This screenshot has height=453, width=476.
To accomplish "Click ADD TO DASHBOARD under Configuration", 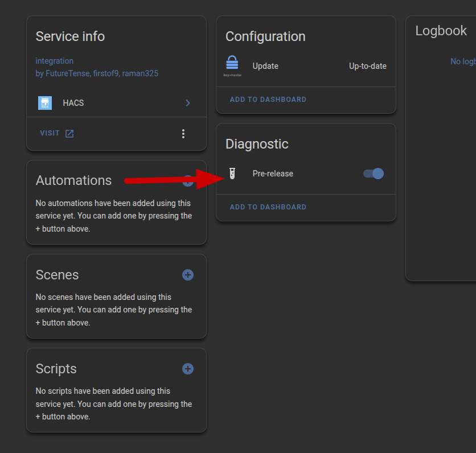I will click(x=268, y=100).
